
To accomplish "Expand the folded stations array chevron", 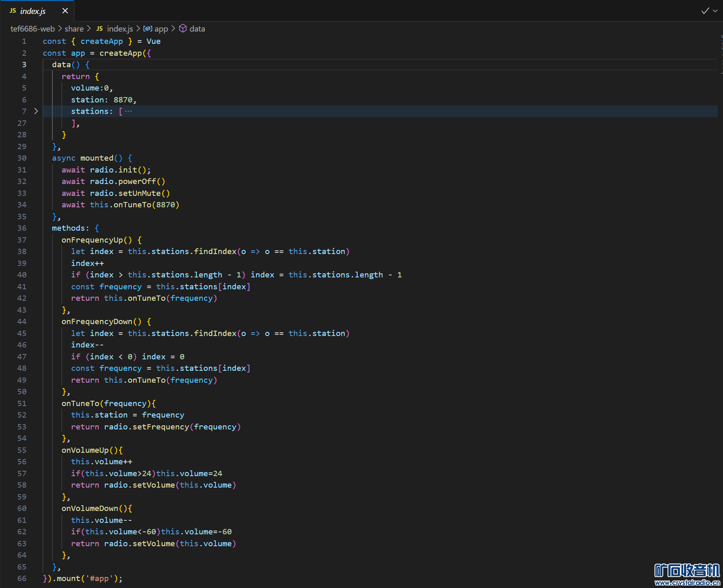I will (x=36, y=111).
